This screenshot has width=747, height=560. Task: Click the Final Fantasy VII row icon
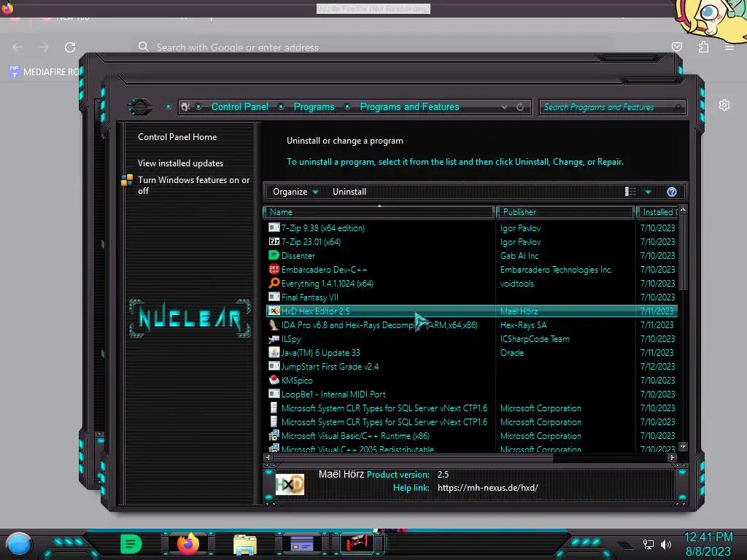pos(274,297)
